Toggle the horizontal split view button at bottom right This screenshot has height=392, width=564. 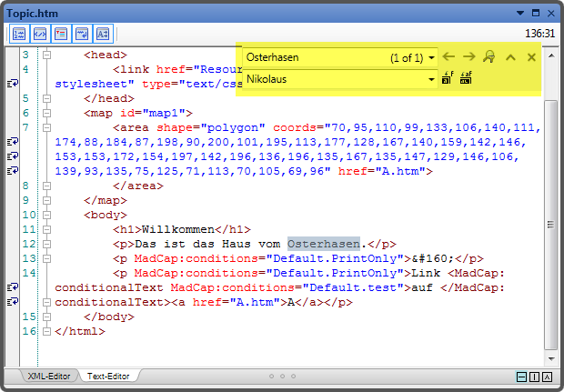(x=521, y=377)
